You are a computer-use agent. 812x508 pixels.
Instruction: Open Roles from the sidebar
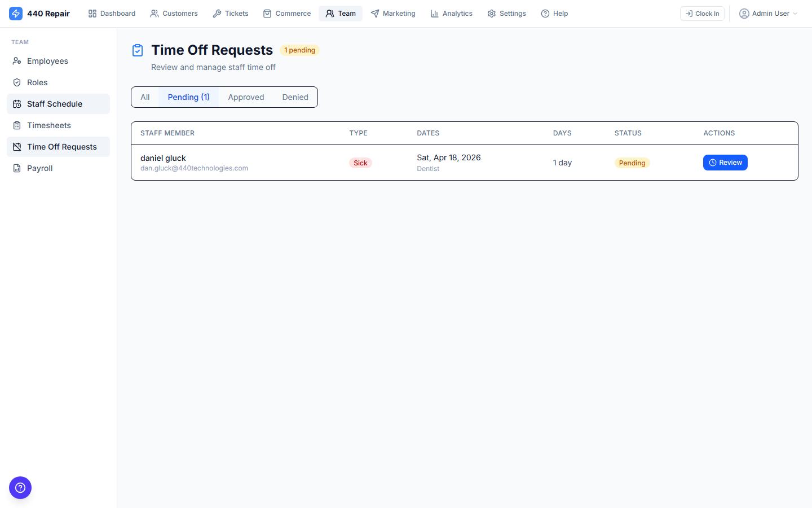(x=37, y=82)
